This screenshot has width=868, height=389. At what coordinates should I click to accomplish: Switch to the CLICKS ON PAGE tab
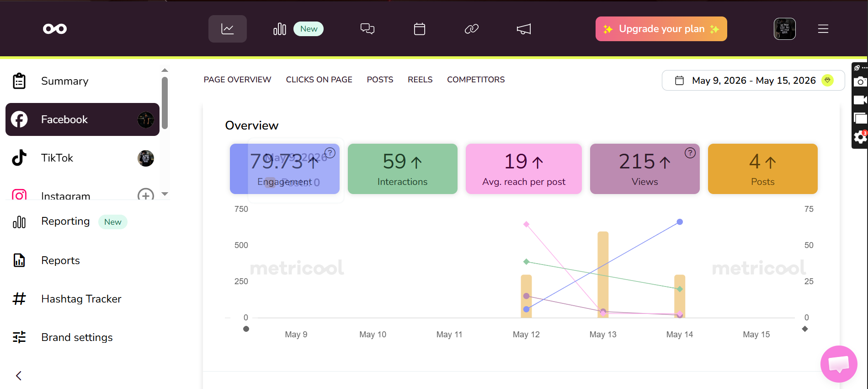319,80
